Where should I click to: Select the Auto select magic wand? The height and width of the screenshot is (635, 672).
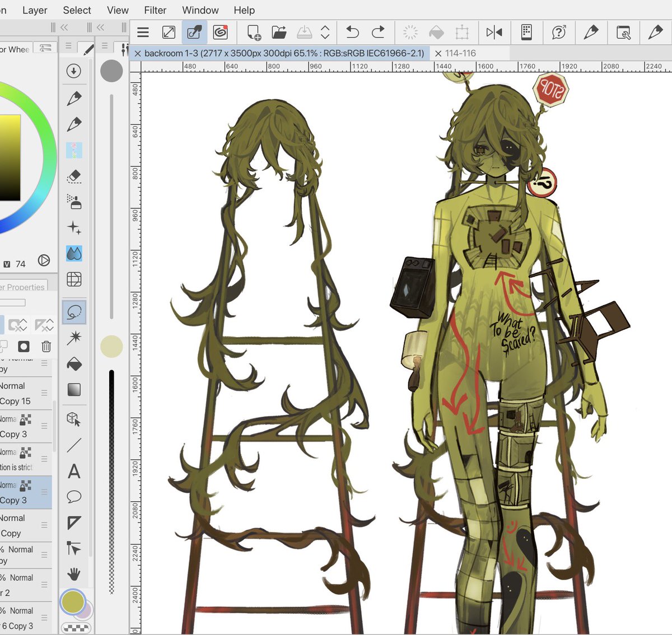pos(74,338)
